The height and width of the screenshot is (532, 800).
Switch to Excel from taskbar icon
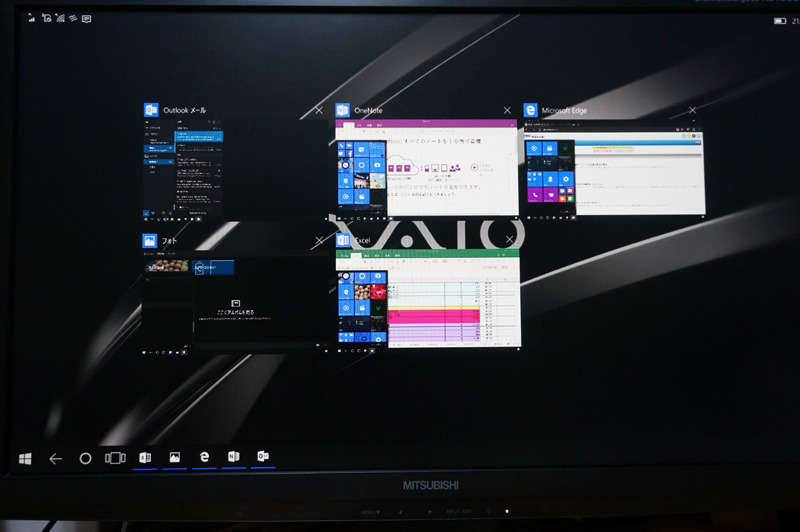(145, 458)
